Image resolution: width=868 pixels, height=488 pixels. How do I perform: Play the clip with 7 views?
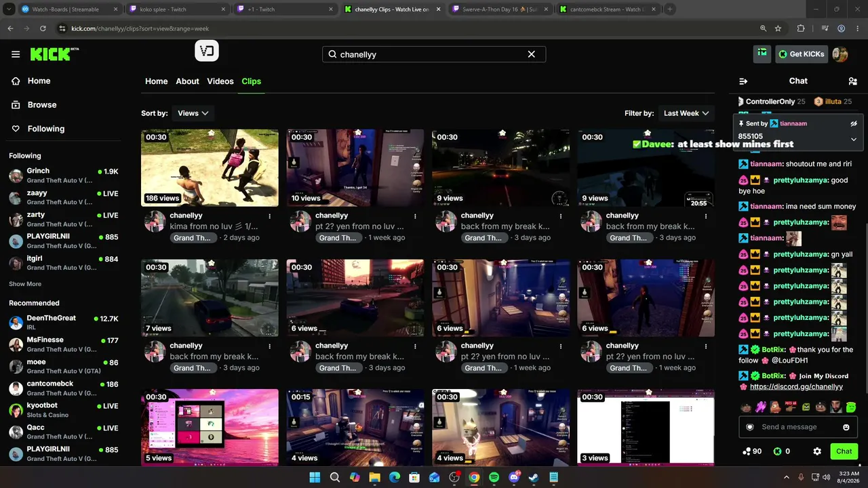210,298
